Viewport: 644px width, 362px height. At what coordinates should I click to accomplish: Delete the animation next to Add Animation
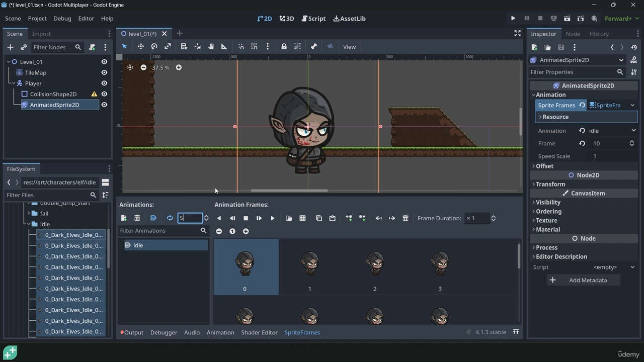click(137, 218)
